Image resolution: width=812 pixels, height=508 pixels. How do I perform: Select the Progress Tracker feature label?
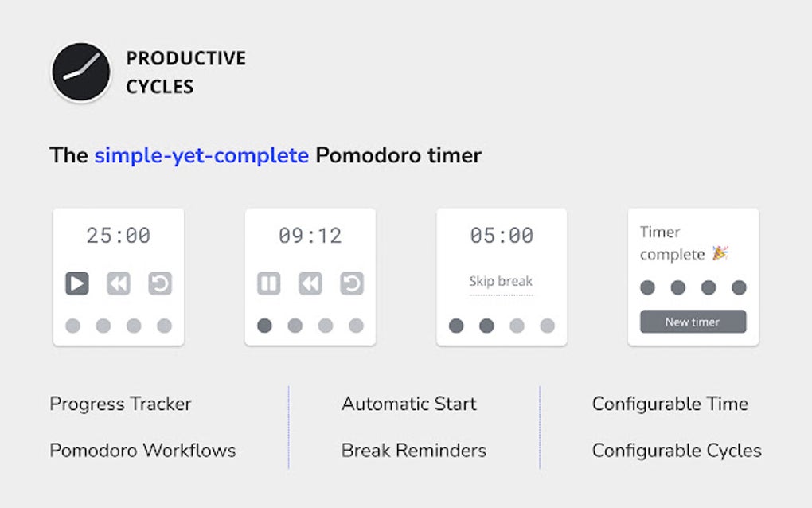click(x=119, y=404)
